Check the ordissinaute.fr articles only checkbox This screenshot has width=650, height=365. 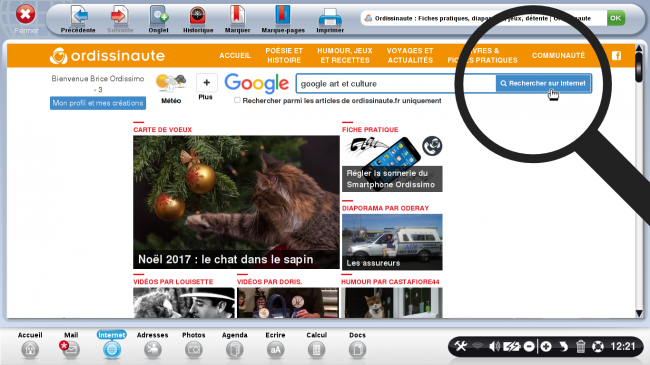point(237,100)
